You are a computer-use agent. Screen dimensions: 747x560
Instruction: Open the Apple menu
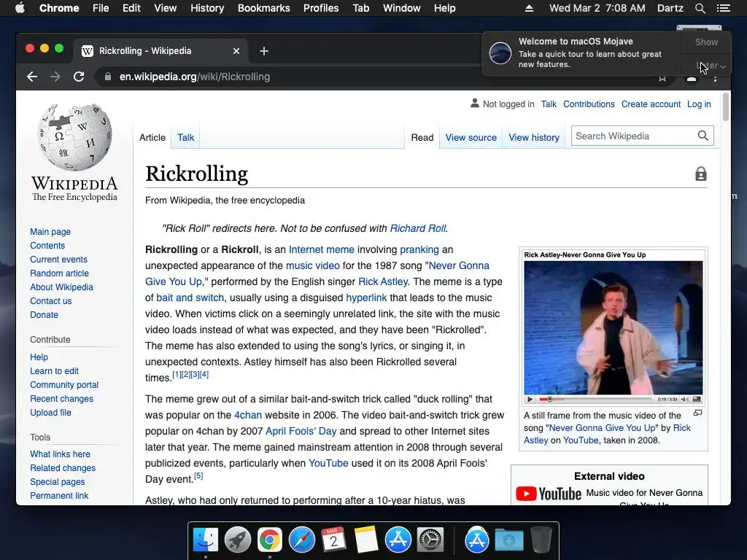[x=20, y=8]
